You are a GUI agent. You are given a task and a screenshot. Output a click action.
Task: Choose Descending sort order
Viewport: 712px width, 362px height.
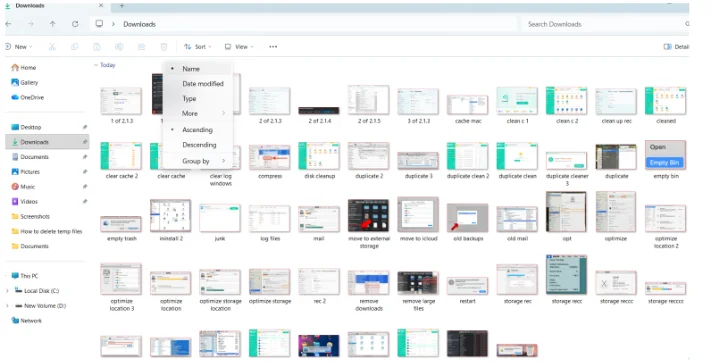pos(198,145)
